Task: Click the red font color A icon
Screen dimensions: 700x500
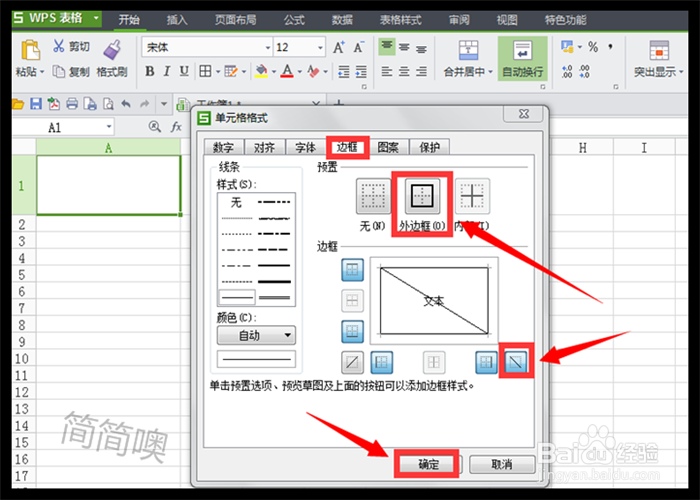Action: [x=288, y=71]
